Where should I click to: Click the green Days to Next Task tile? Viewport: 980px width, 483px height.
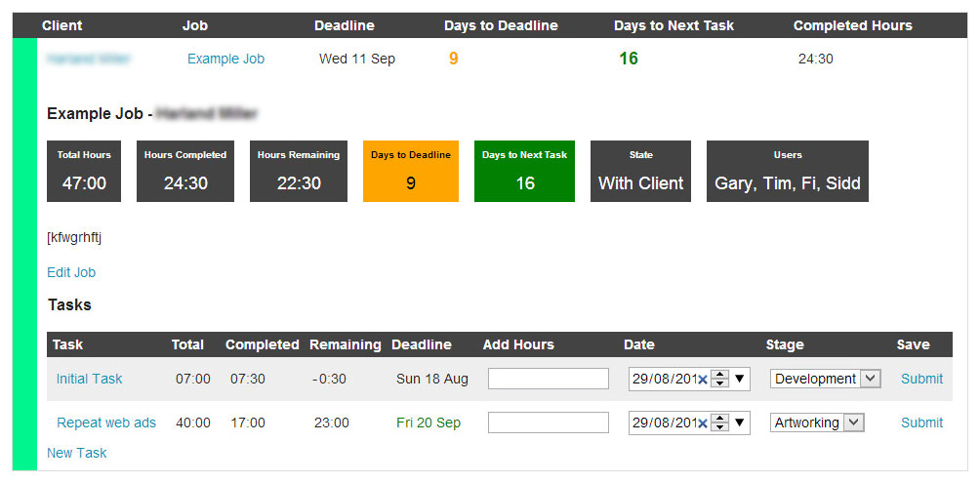coord(524,171)
